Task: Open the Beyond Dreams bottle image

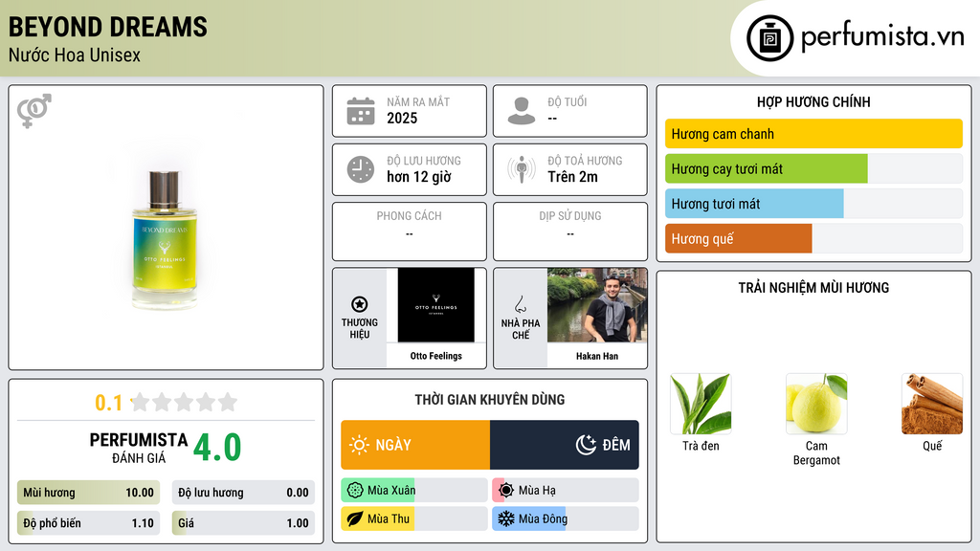Action: point(165,240)
